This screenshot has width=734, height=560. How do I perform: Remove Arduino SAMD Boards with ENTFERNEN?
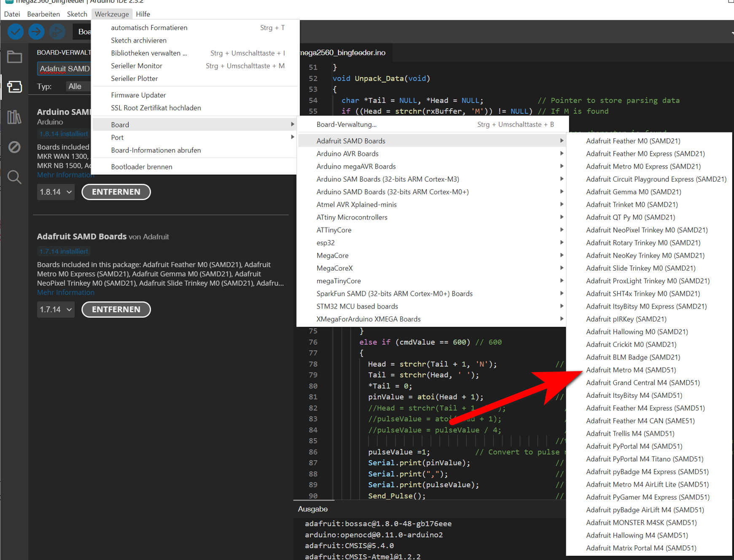116,192
